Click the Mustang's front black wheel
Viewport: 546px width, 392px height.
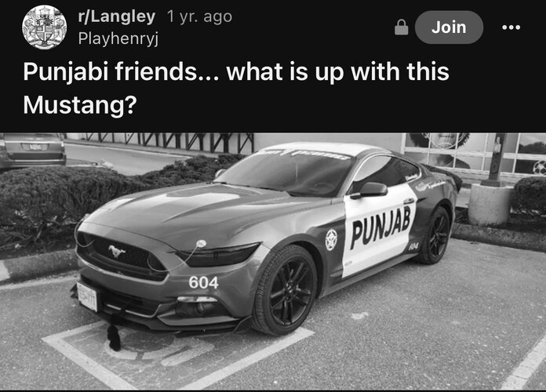[x=286, y=289]
